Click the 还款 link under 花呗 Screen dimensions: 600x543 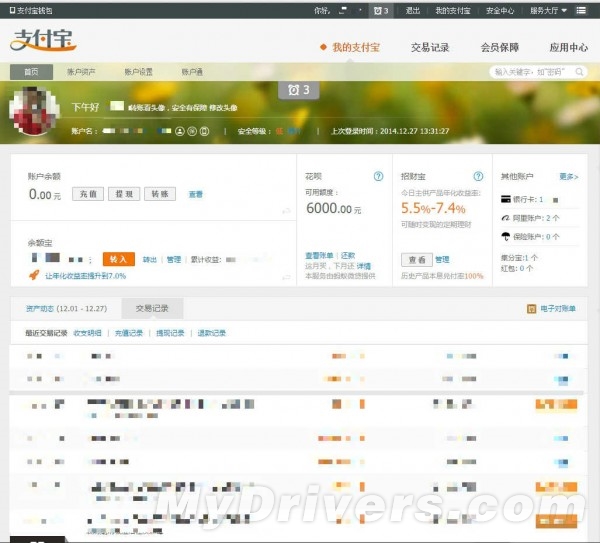[x=348, y=255]
